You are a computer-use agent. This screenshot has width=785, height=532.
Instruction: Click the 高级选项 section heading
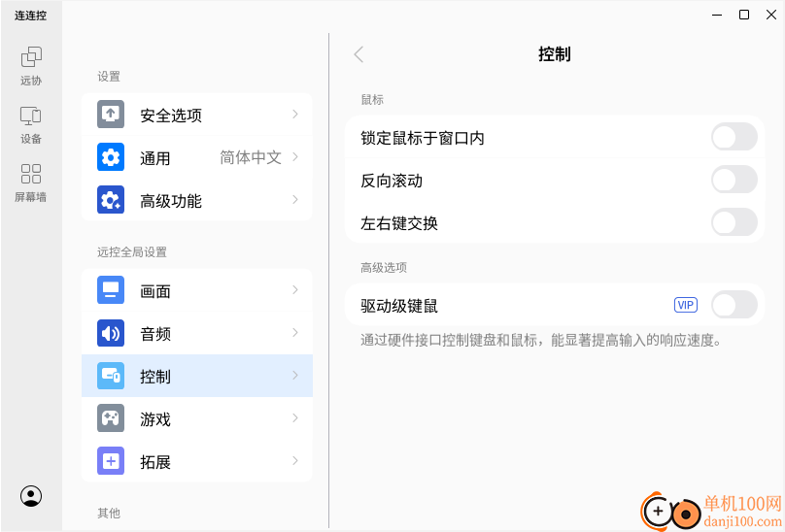pyautogui.click(x=384, y=268)
